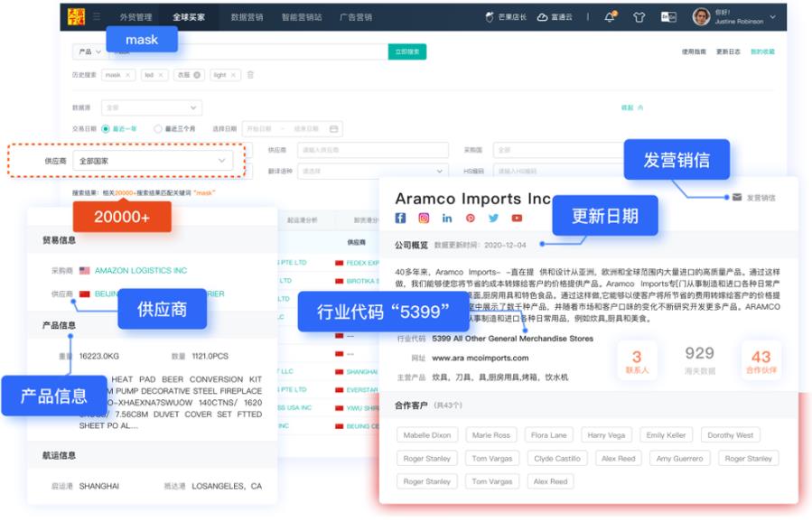Select the 最近三个月 radio button
The width and height of the screenshot is (812, 522).
[157, 128]
